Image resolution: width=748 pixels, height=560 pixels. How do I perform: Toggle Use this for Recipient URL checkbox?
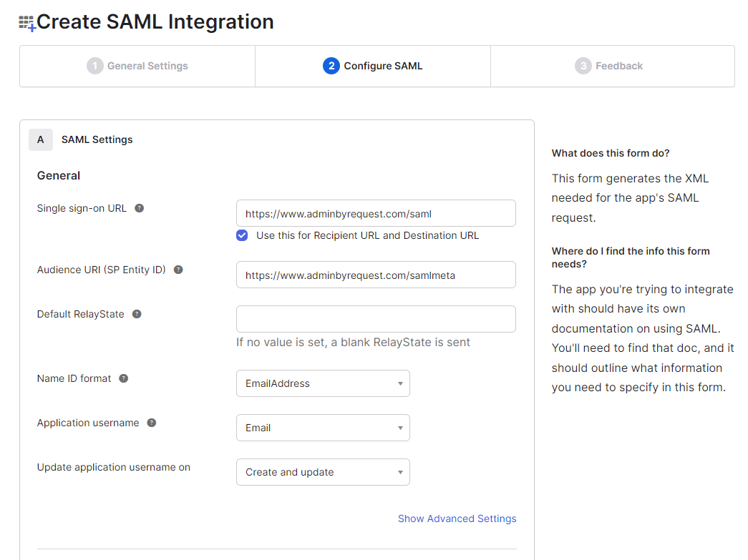tap(243, 235)
